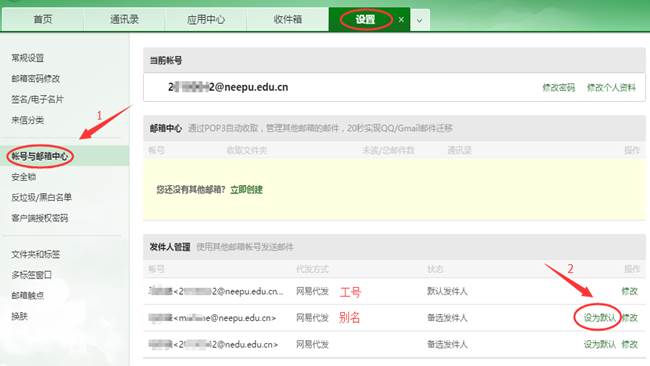Expand the tab list dropdown arrow
This screenshot has width=650, height=366.
pyautogui.click(x=420, y=20)
